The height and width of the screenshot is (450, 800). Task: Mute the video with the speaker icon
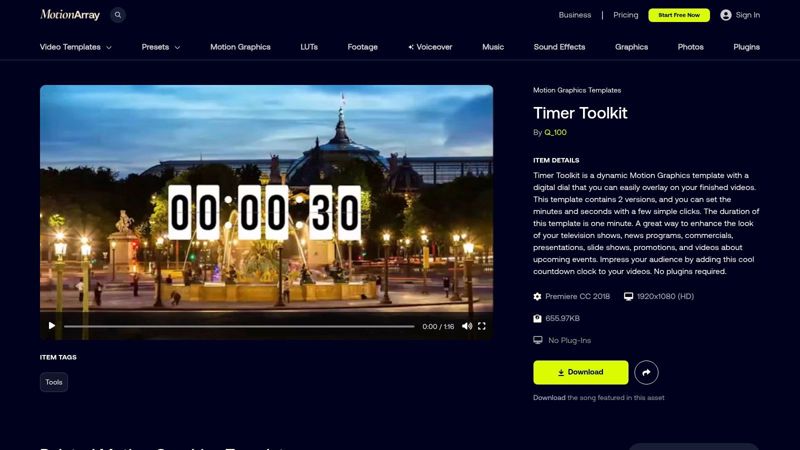(467, 326)
